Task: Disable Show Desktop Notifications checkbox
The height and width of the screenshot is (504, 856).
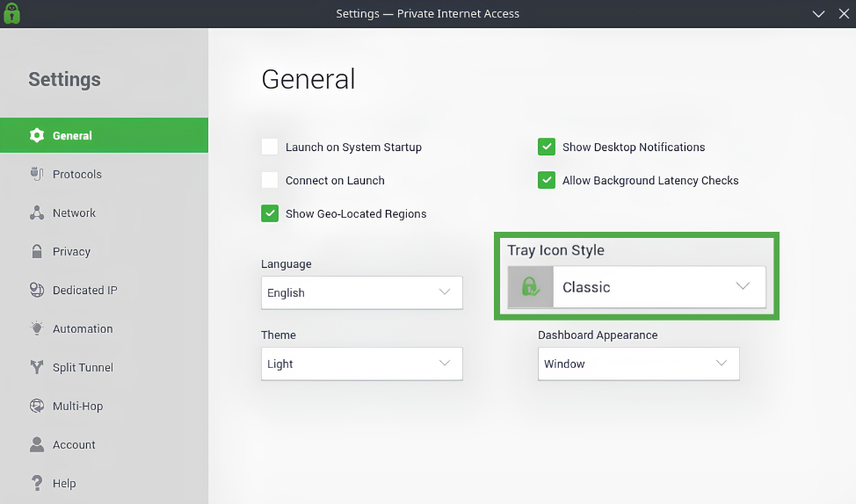Action: [x=547, y=147]
